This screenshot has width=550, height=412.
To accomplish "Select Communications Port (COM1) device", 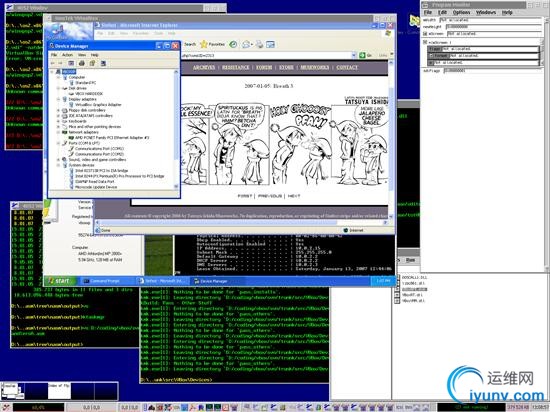I will (99, 149).
